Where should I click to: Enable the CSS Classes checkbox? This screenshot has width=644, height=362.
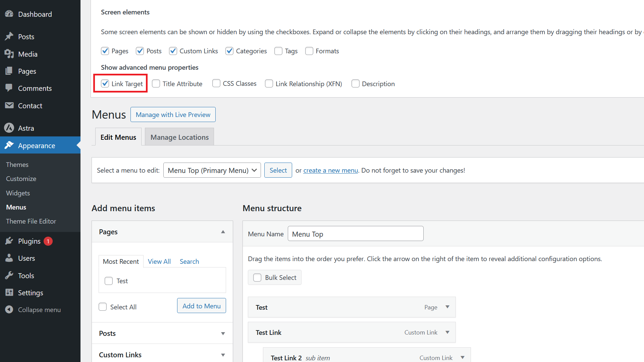point(216,83)
